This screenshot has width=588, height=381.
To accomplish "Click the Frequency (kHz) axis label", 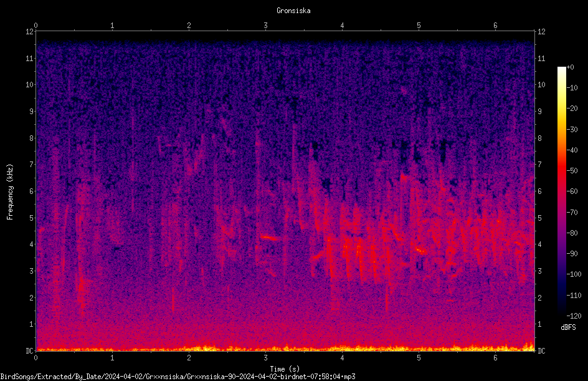I will pyautogui.click(x=10, y=192).
